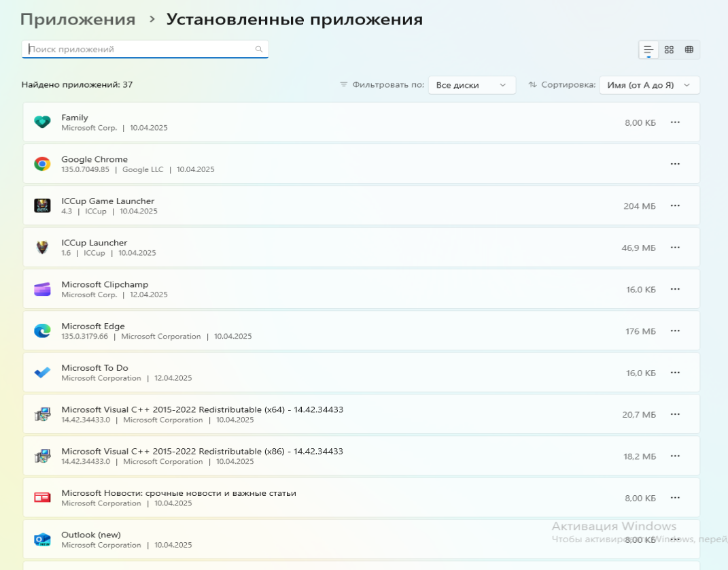Select the Google Chrome app name

click(x=94, y=159)
